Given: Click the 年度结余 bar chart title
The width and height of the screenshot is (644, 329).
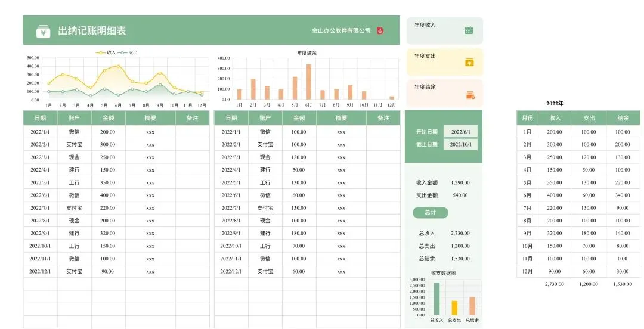Looking at the screenshot, I should (307, 53).
